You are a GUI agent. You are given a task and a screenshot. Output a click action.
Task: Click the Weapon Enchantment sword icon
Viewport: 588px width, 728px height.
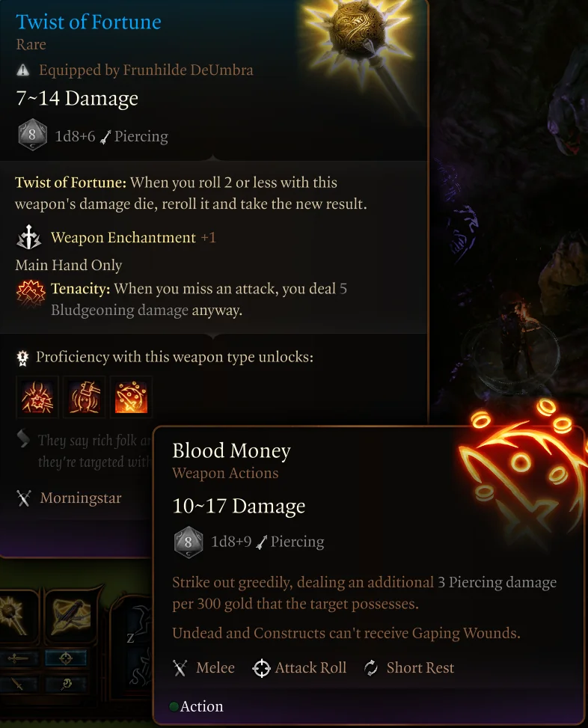(28, 237)
